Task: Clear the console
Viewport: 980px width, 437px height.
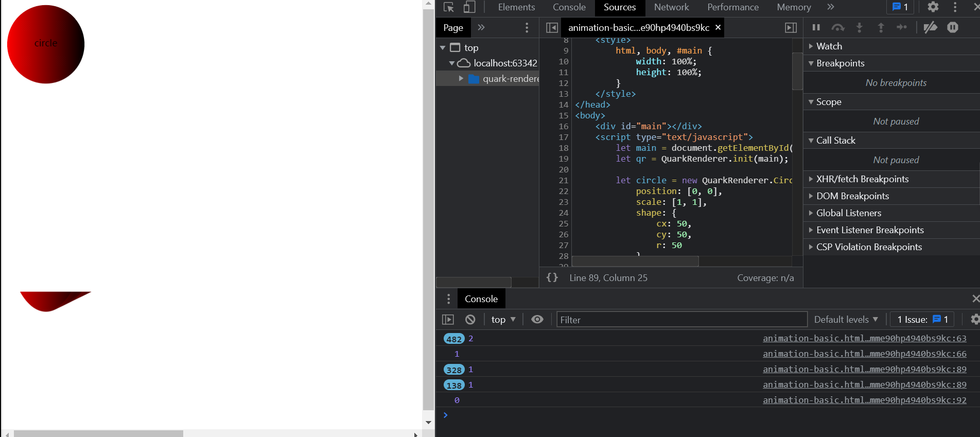Action: (x=470, y=320)
